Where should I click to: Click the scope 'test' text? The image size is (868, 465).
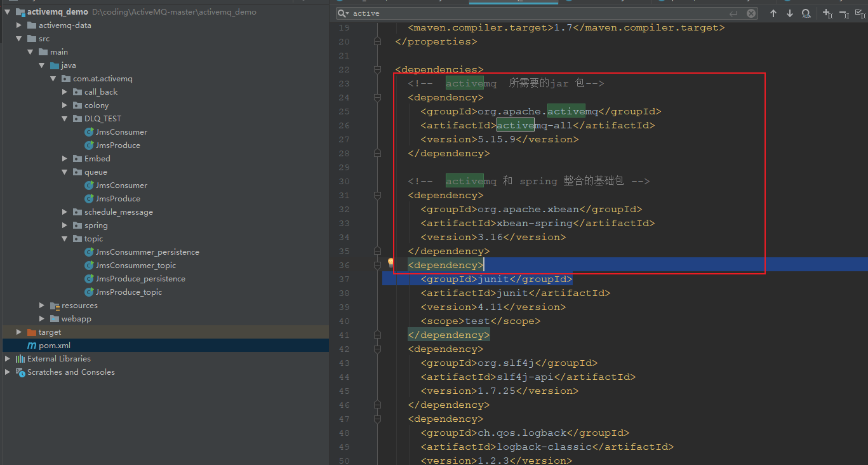pyautogui.click(x=477, y=321)
